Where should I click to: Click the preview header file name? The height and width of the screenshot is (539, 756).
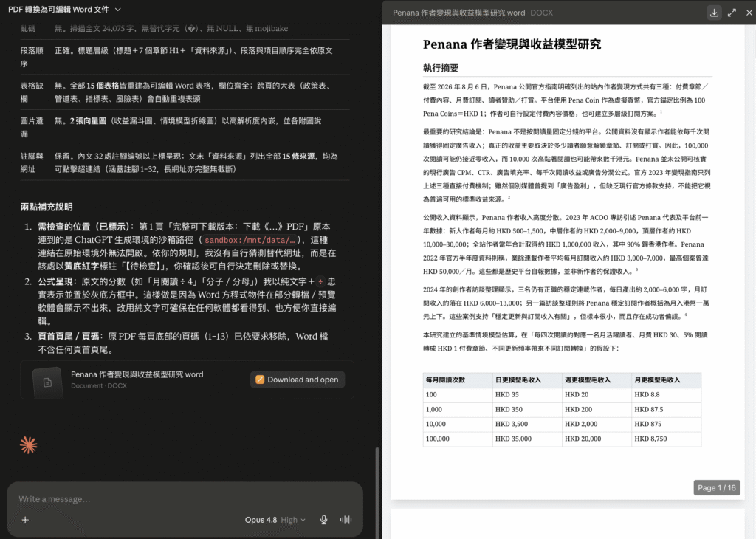tap(458, 13)
